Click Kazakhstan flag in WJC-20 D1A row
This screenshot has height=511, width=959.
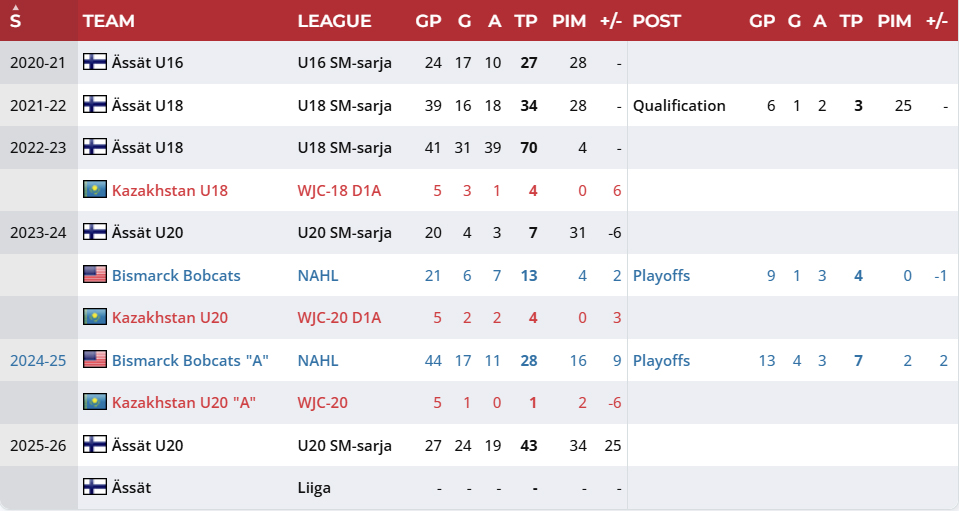[x=95, y=318]
